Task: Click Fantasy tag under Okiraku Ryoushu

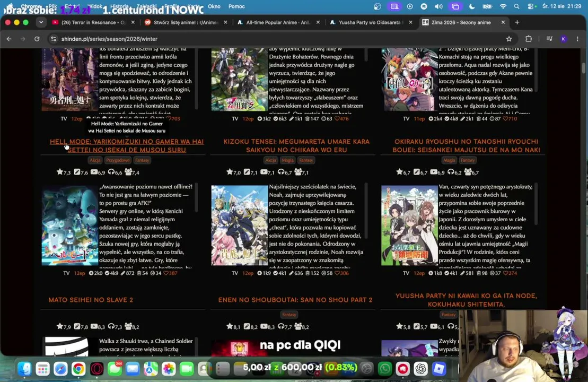Action: click(468, 160)
